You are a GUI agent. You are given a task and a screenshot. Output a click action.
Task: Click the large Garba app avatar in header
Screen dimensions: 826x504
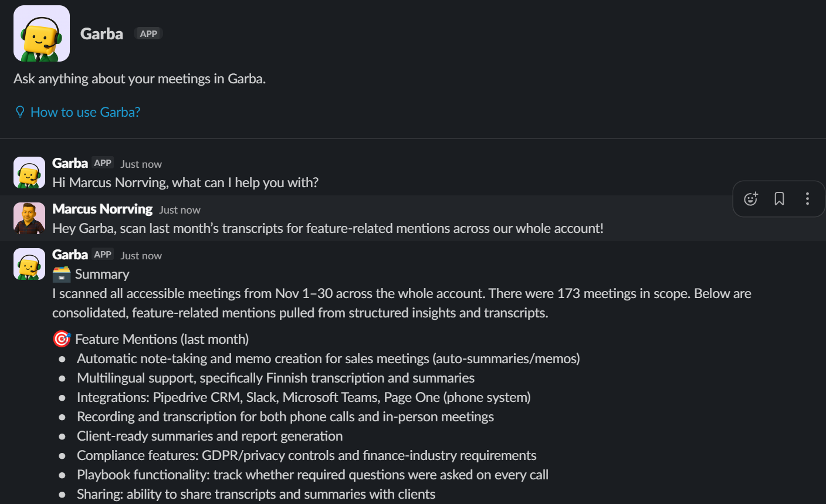(x=42, y=33)
